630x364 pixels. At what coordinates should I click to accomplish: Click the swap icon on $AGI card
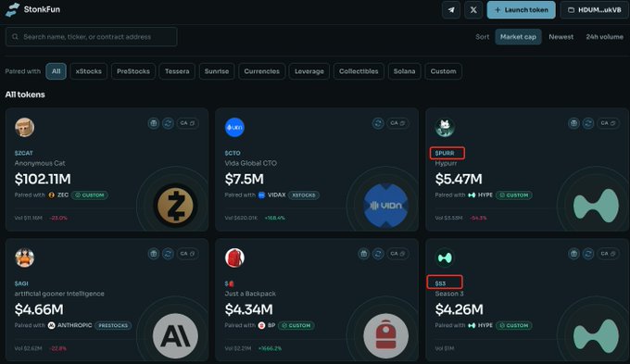168,254
